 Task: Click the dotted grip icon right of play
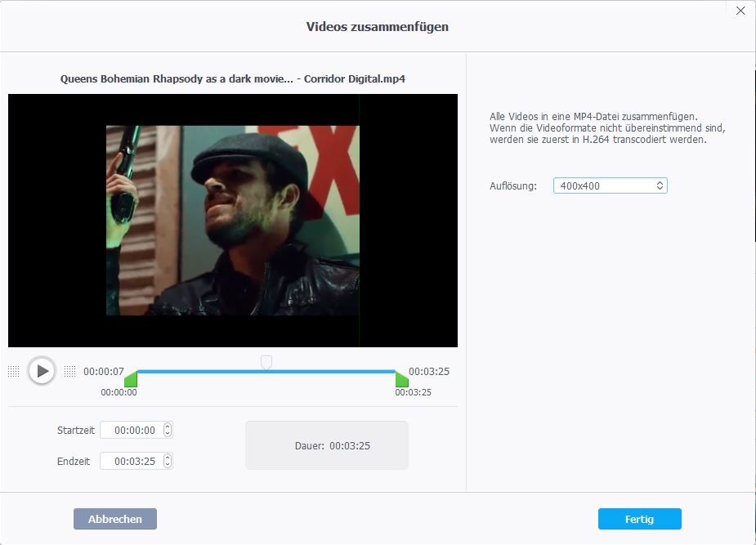pyautogui.click(x=70, y=371)
